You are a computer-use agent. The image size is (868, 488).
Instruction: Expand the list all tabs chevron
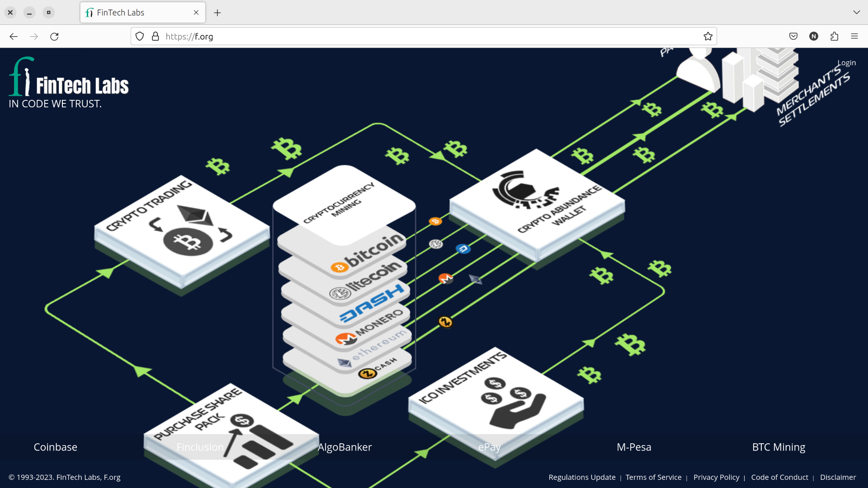856,12
